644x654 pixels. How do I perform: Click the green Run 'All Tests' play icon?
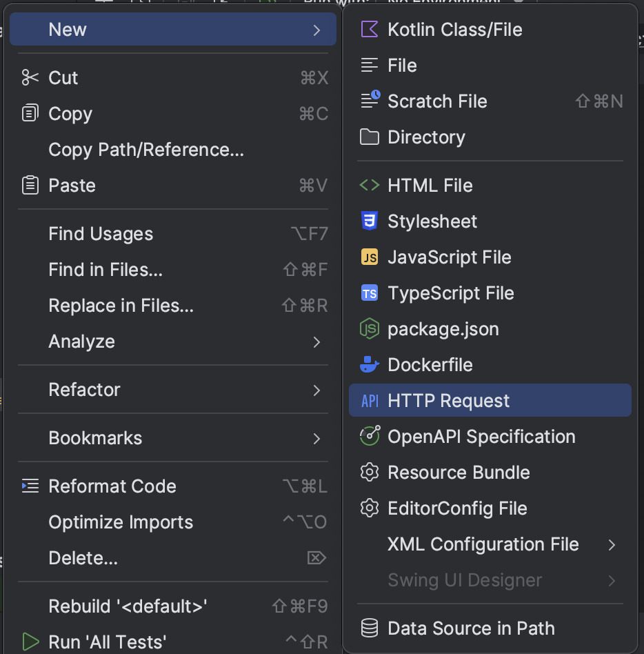tap(30, 642)
